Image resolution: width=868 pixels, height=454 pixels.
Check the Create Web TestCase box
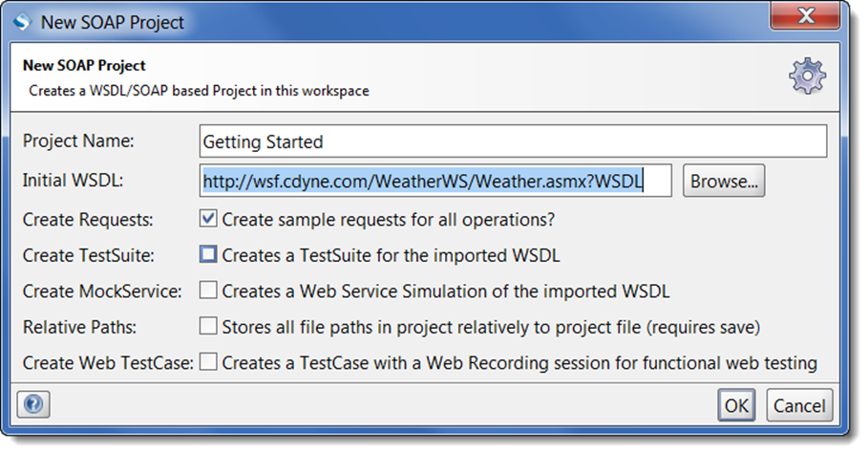coord(208,362)
